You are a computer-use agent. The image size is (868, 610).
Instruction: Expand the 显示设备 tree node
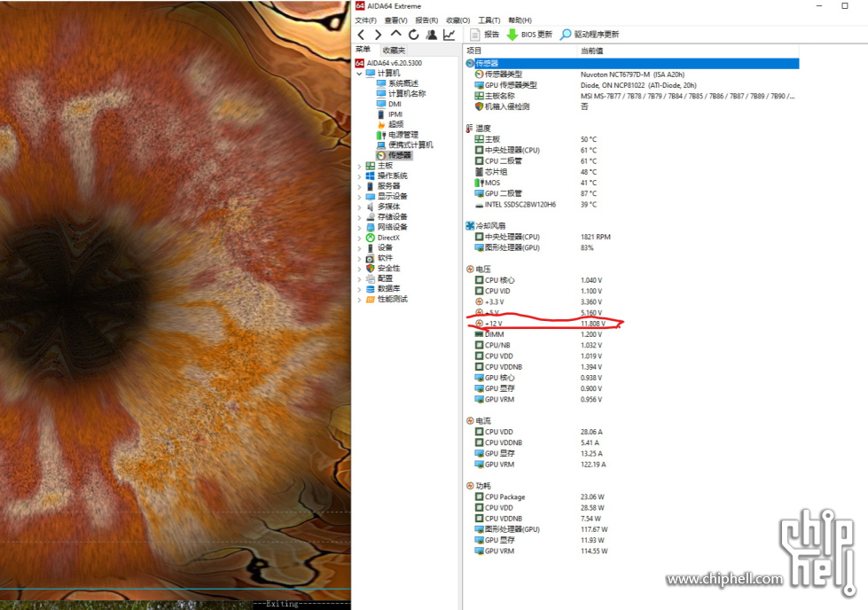pos(359,197)
